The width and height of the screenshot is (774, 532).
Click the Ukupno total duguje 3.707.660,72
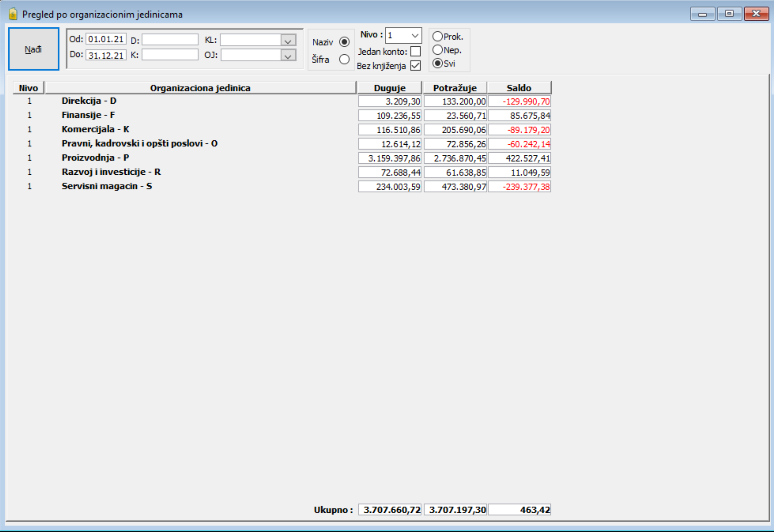390,510
